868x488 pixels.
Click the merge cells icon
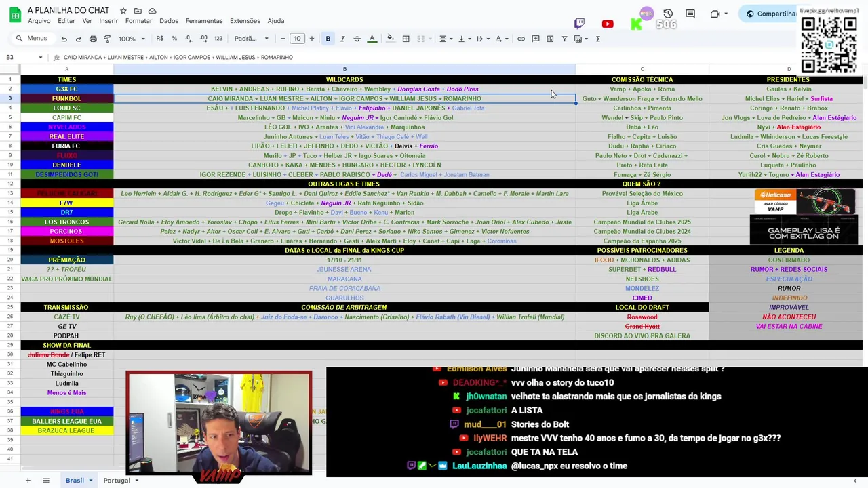[x=420, y=39]
